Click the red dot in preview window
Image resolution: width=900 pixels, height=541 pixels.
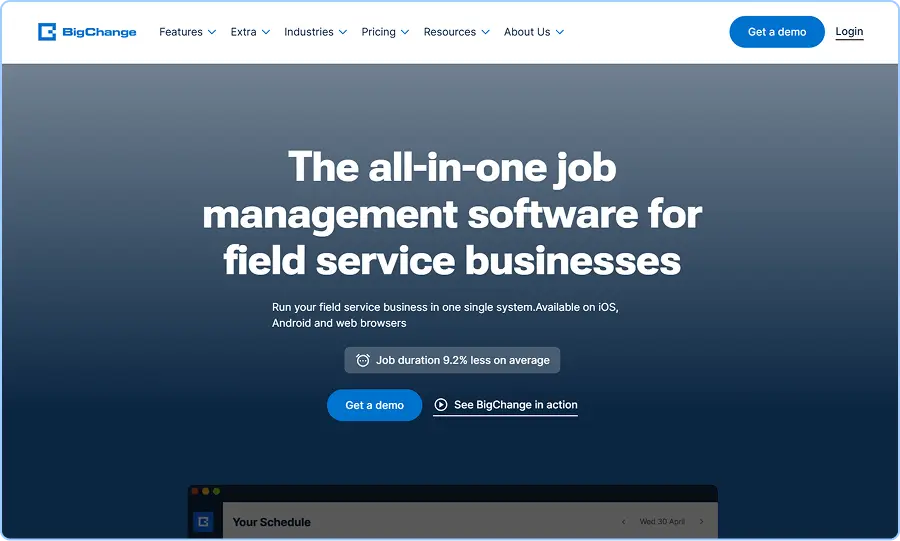click(x=195, y=491)
